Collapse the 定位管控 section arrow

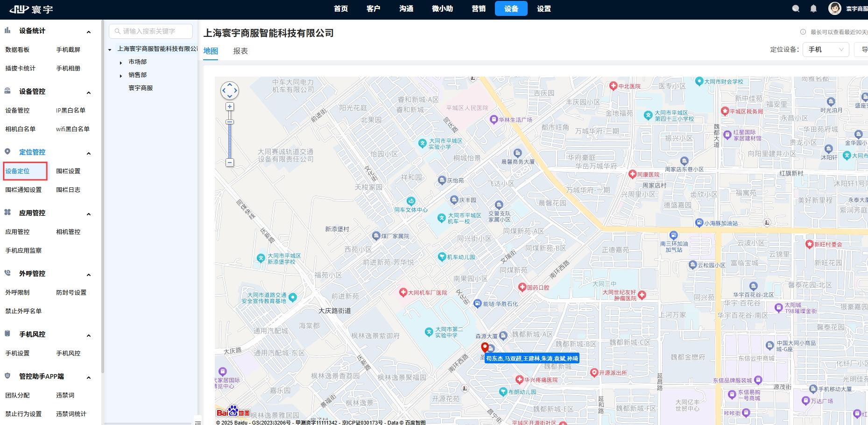(89, 153)
